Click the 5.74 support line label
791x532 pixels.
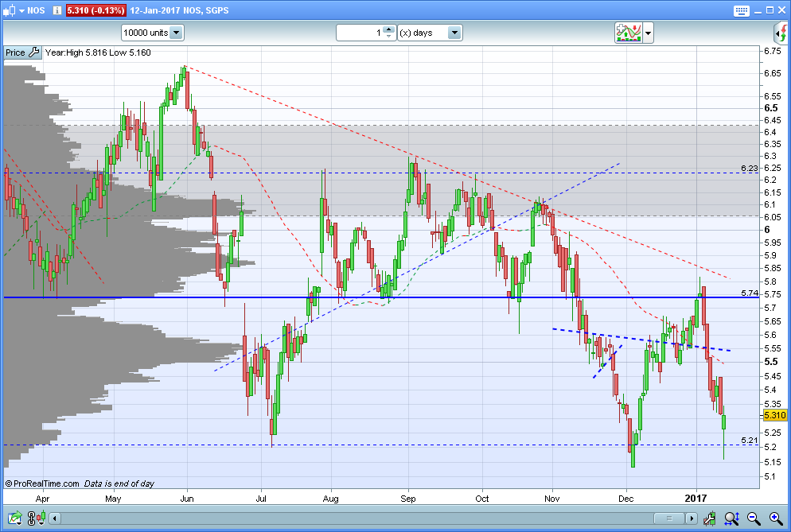pos(749,293)
